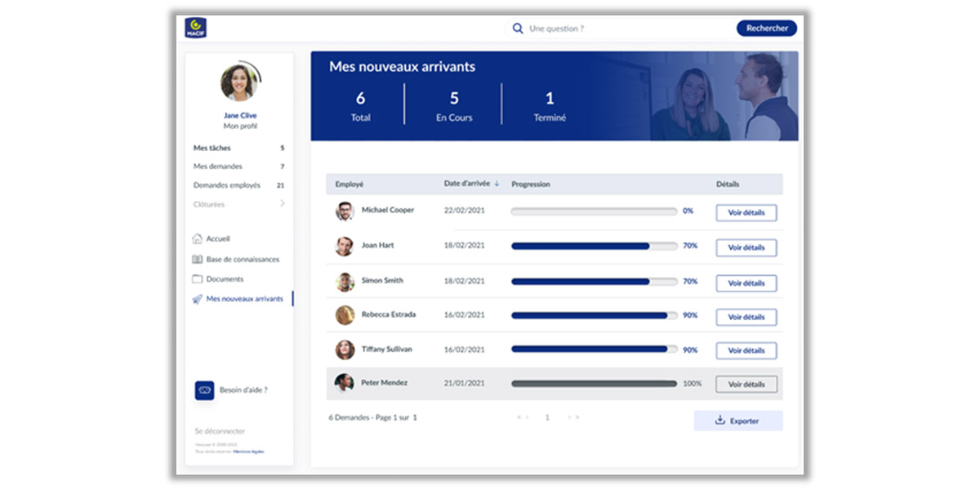Open Base de connaissances
The width and height of the screenshot is (980, 490).
(x=243, y=260)
